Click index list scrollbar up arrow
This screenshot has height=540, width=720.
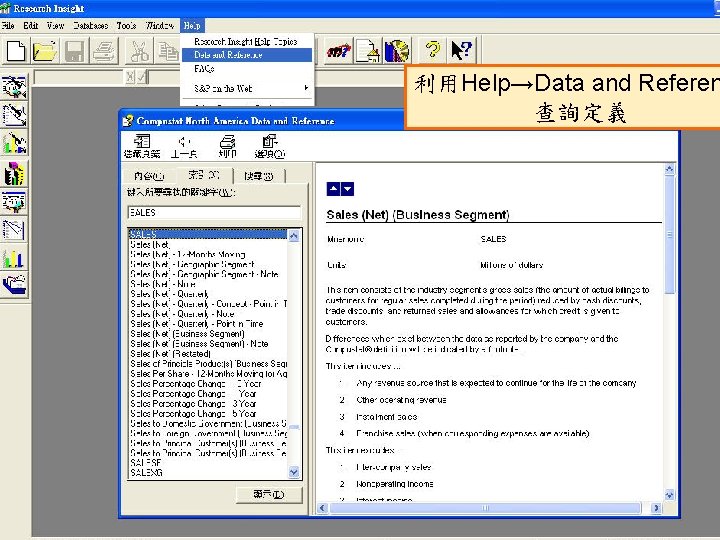click(293, 236)
